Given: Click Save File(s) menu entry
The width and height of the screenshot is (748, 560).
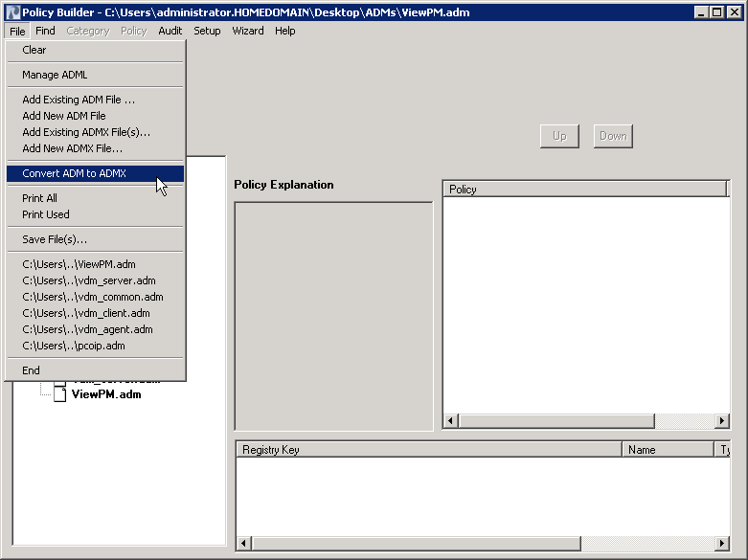Looking at the screenshot, I should (x=55, y=239).
